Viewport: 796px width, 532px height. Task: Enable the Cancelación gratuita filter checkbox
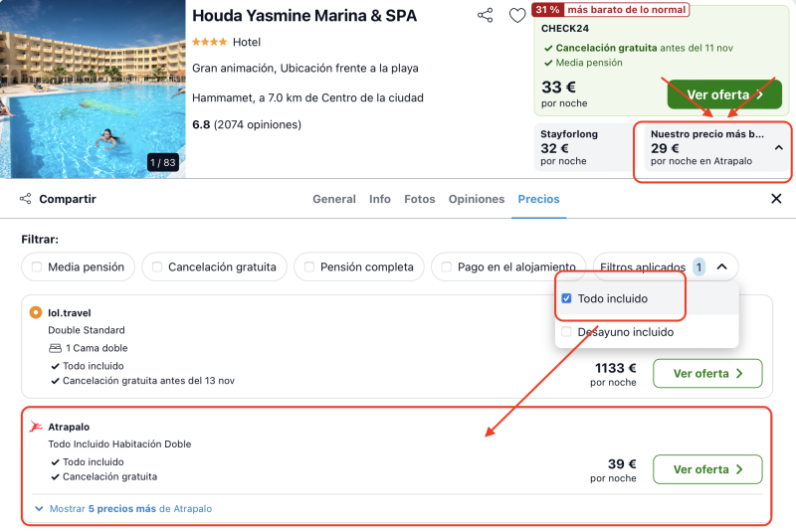click(x=157, y=266)
